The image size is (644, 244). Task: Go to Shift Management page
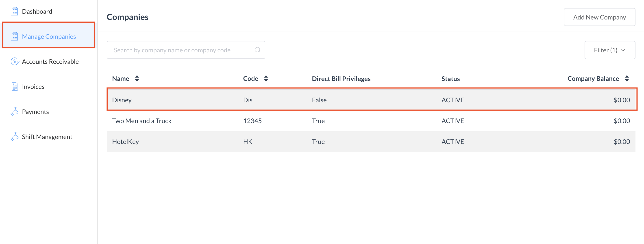pos(47,137)
